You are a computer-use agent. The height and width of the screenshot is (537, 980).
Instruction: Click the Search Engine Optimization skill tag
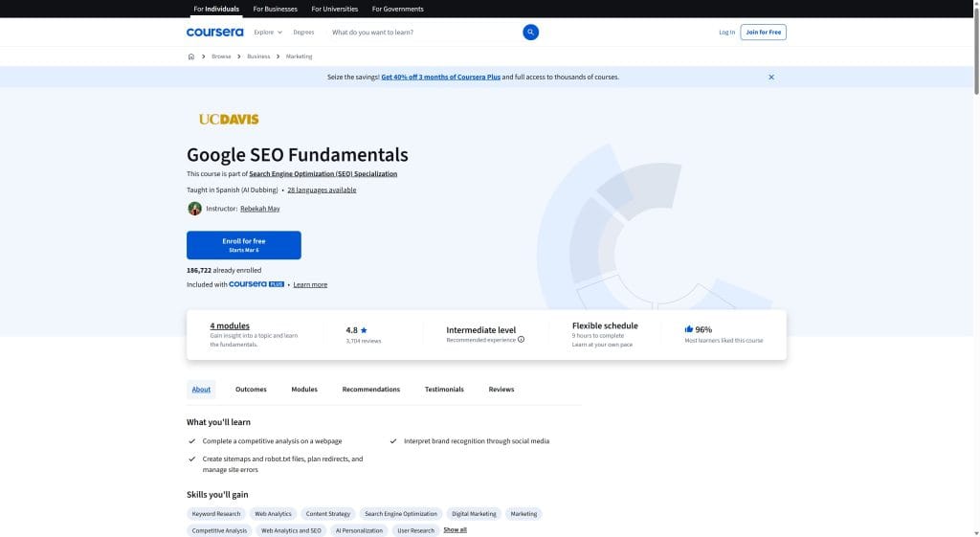pos(401,514)
